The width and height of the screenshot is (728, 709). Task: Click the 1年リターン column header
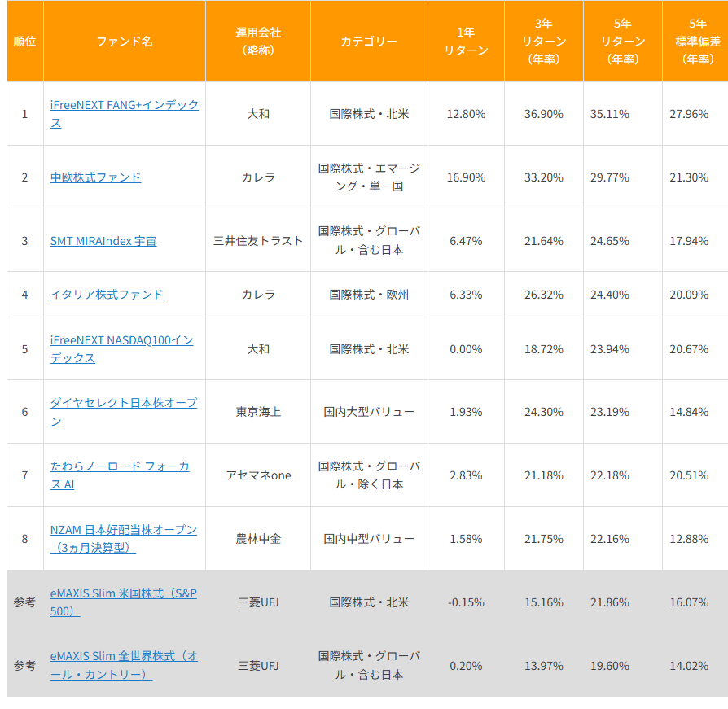466,42
